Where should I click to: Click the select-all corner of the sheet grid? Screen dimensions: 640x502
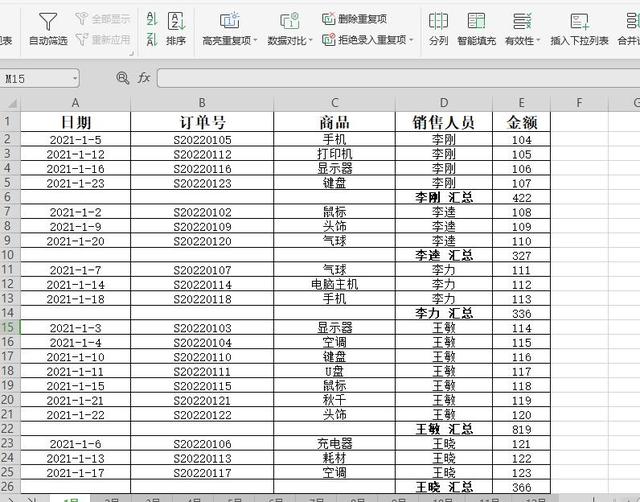pyautogui.click(x=11, y=103)
